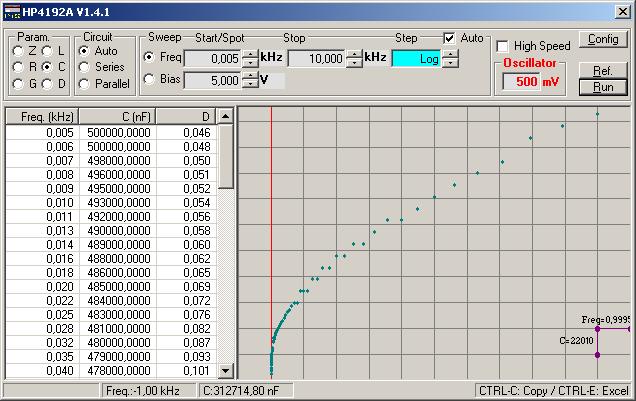Select Bias sweep option
The height and width of the screenshot is (401, 636).
point(149,79)
